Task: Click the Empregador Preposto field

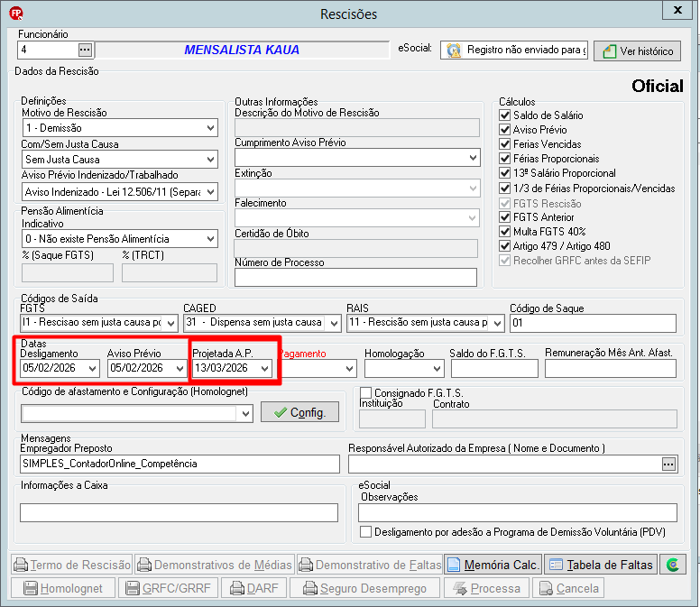Action: [180, 464]
